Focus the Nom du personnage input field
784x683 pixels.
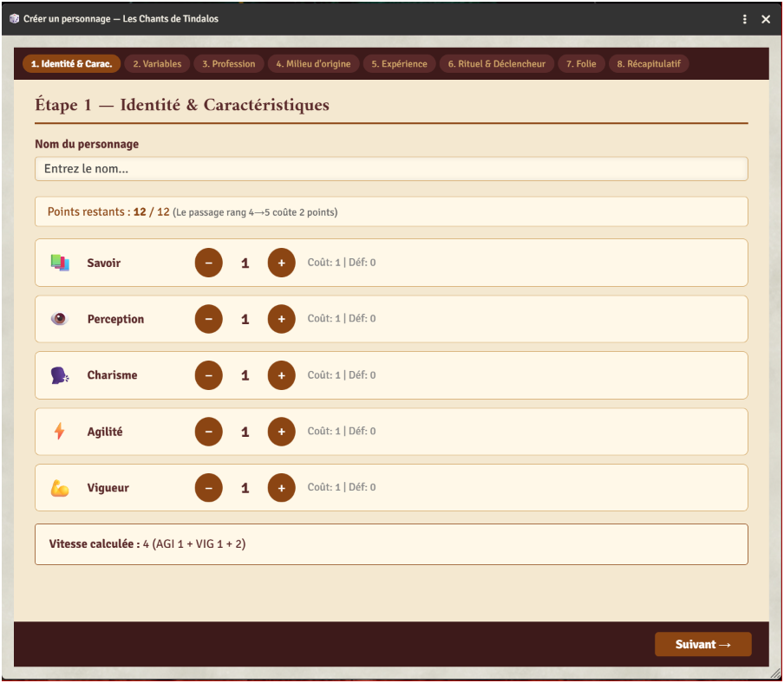pyautogui.click(x=391, y=169)
